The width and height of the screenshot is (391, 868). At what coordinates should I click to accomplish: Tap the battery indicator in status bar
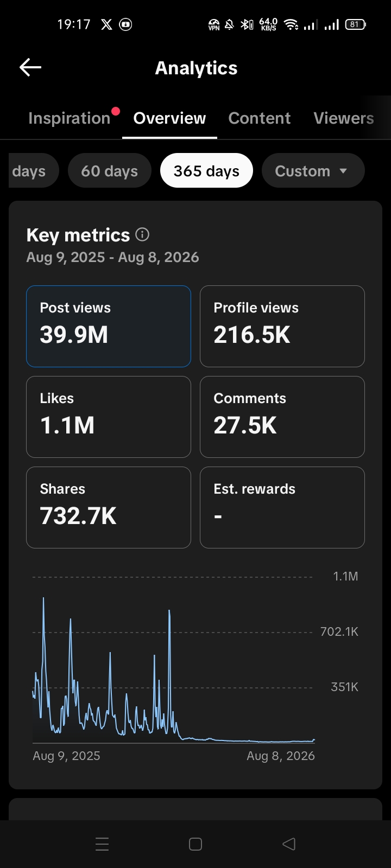click(356, 24)
